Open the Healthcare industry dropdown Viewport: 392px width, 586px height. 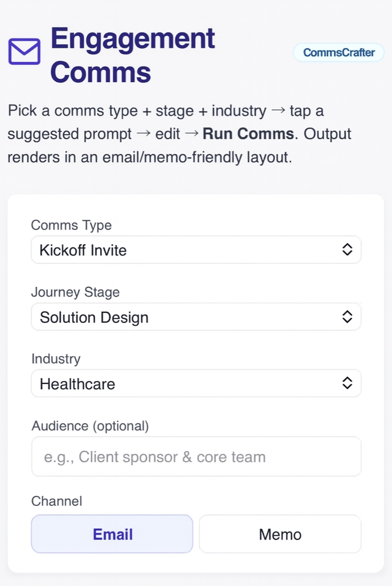(x=196, y=384)
